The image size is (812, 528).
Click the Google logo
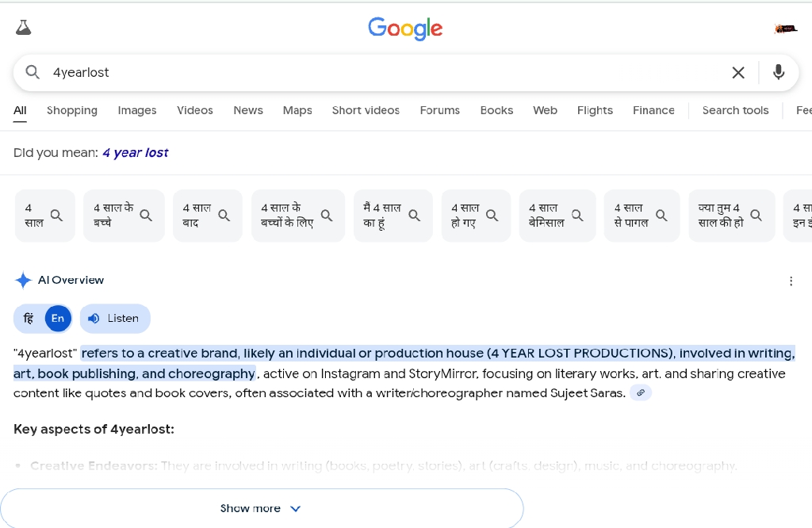405,29
